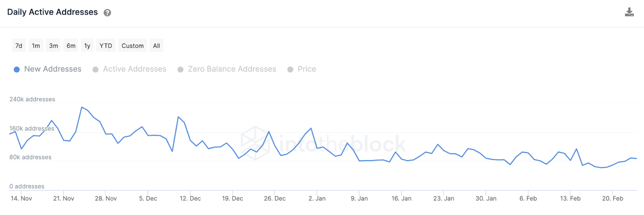Show All time data

(157, 45)
